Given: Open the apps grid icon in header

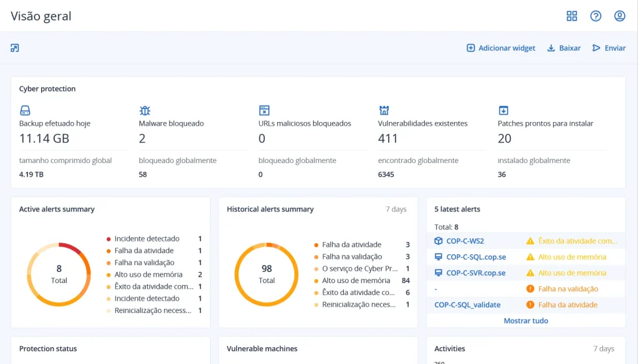Looking at the screenshot, I should 571,16.
